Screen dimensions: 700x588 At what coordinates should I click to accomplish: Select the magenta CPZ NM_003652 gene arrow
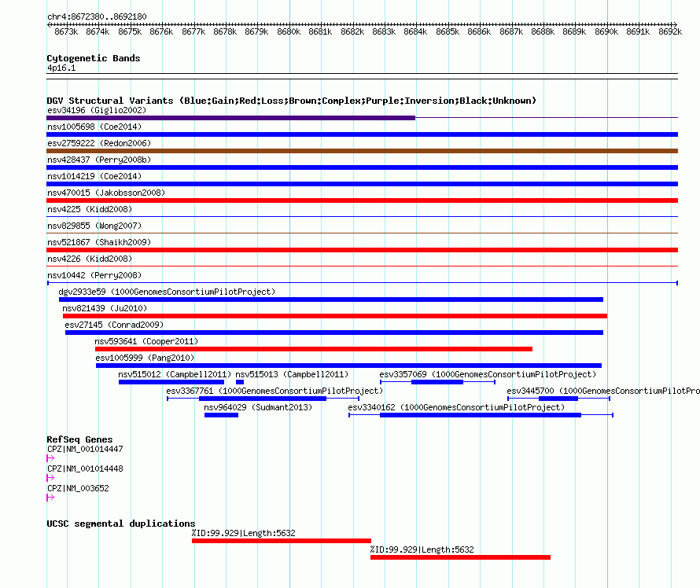[x=50, y=498]
